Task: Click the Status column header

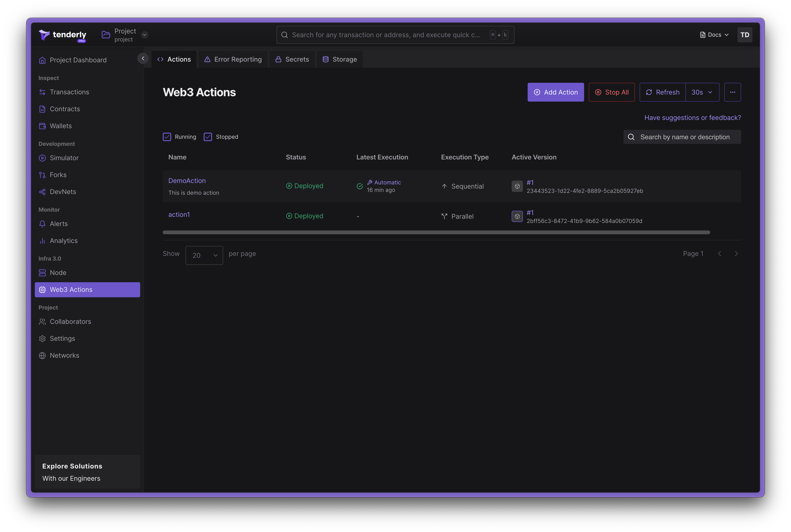Action: coord(296,157)
